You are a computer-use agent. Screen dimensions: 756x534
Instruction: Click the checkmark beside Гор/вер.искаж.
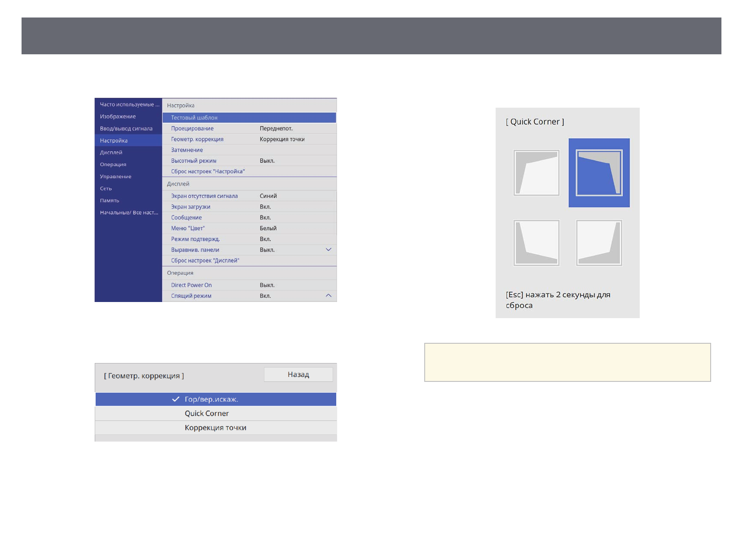(176, 399)
